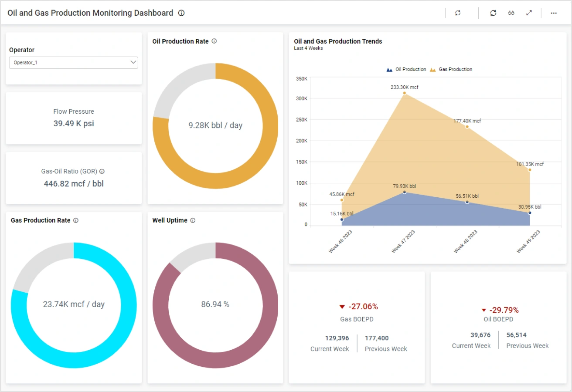Toggle the Gas Production legend series

click(x=451, y=69)
